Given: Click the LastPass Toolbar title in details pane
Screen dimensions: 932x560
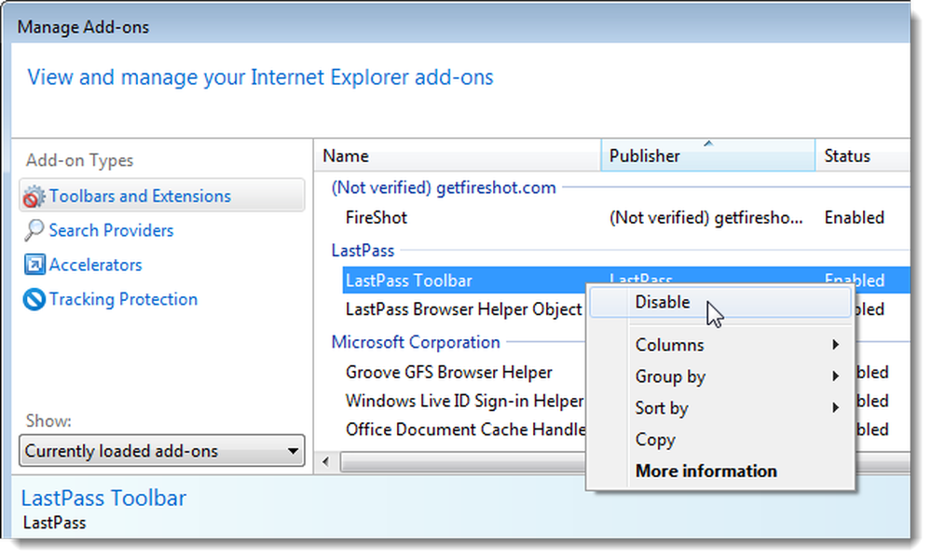Looking at the screenshot, I should pyautogui.click(x=103, y=499).
